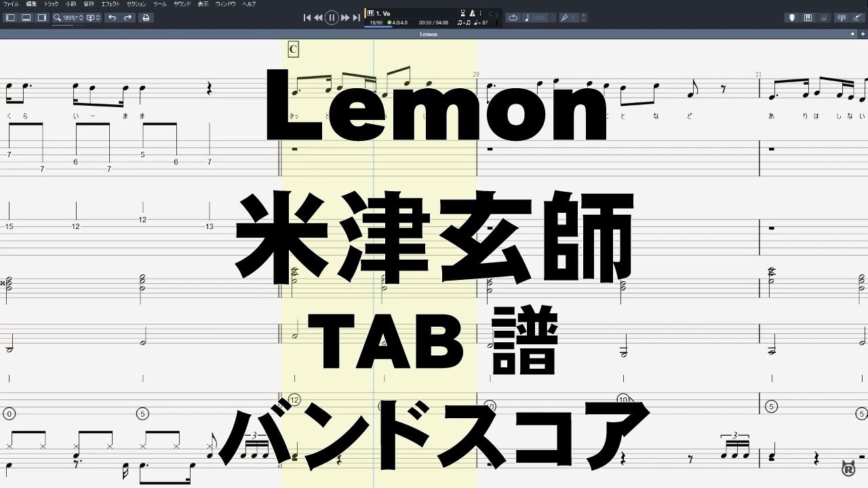
Task: Open the metronome options dots menu
Action: [x=479, y=13]
